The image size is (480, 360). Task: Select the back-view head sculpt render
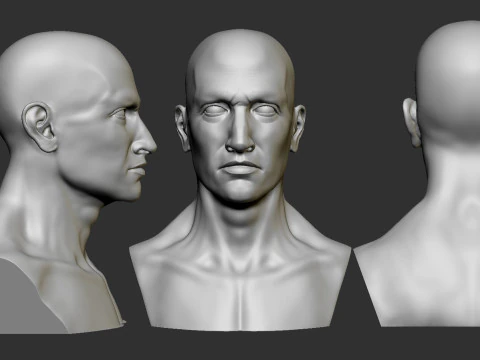point(417,174)
